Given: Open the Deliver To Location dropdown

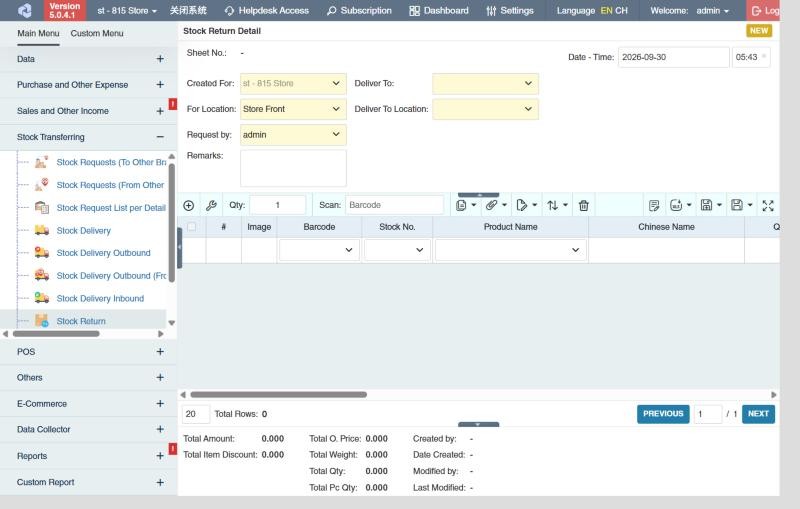Looking at the screenshot, I should (485, 109).
